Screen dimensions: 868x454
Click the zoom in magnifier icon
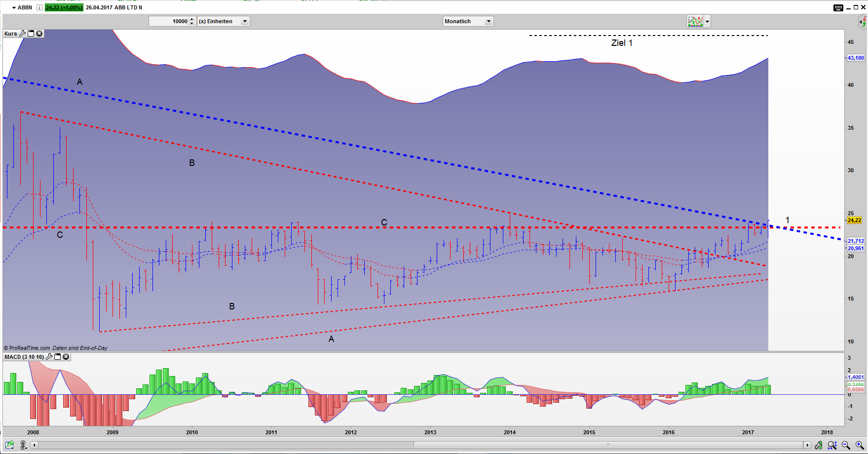click(x=859, y=445)
